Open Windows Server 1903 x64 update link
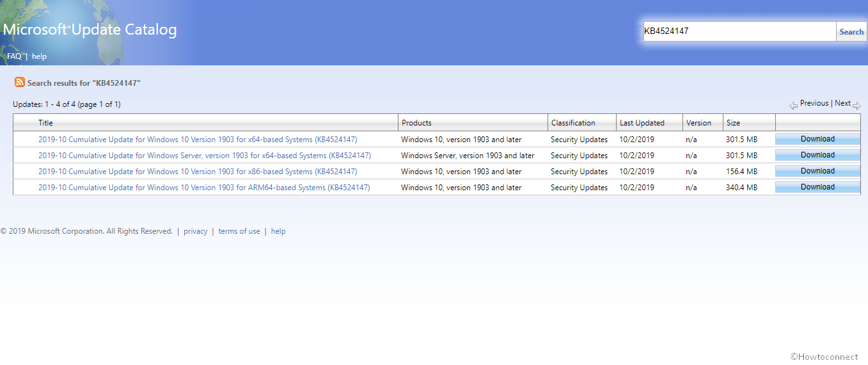The image size is (868, 365). point(205,156)
